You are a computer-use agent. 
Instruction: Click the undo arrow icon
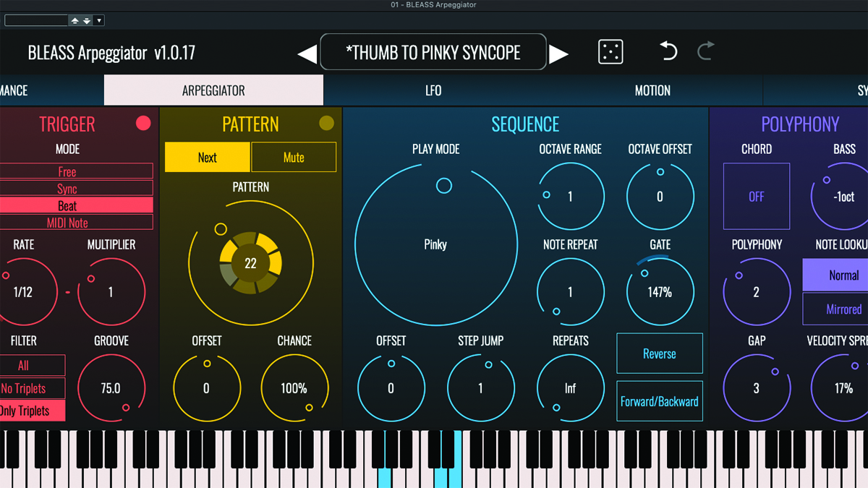(667, 51)
